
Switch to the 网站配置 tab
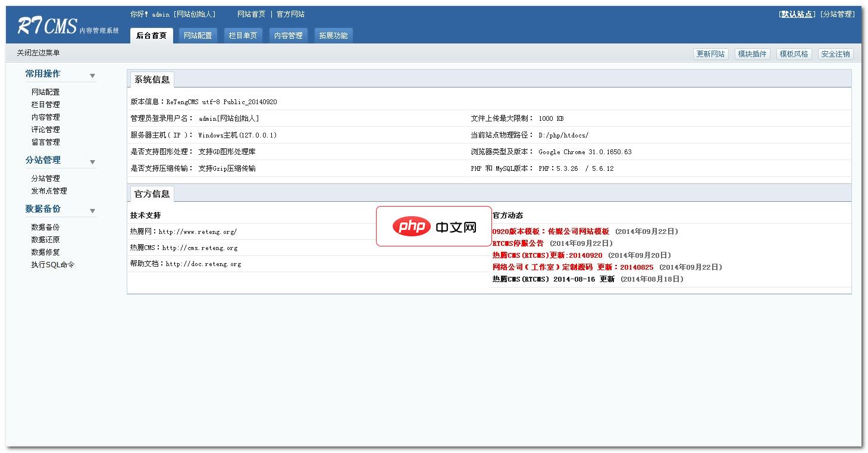point(198,35)
